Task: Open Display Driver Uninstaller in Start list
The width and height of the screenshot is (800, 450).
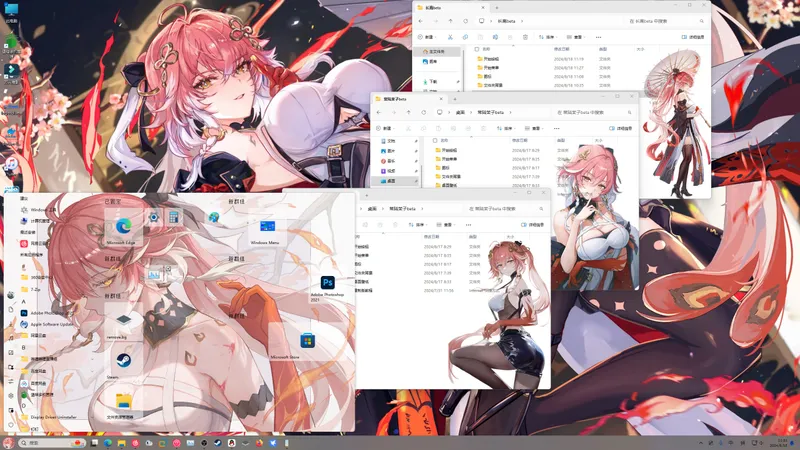Action: [48, 417]
